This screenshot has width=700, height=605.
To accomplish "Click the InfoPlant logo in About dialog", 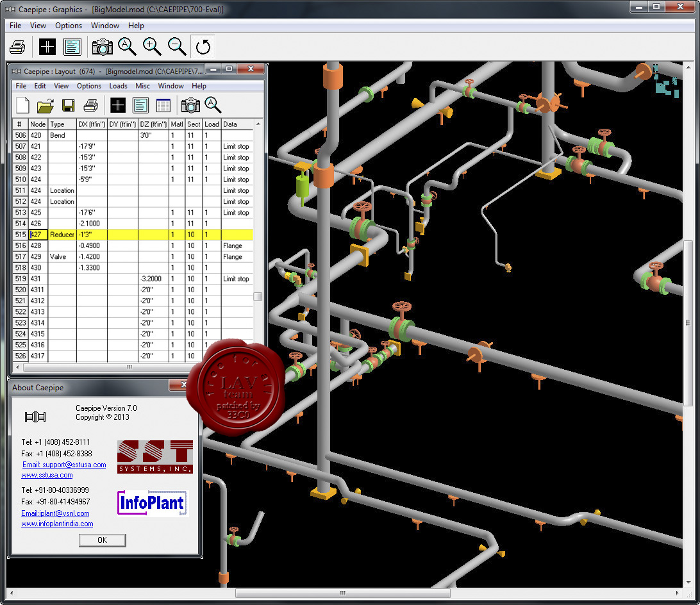I will pyautogui.click(x=153, y=503).
